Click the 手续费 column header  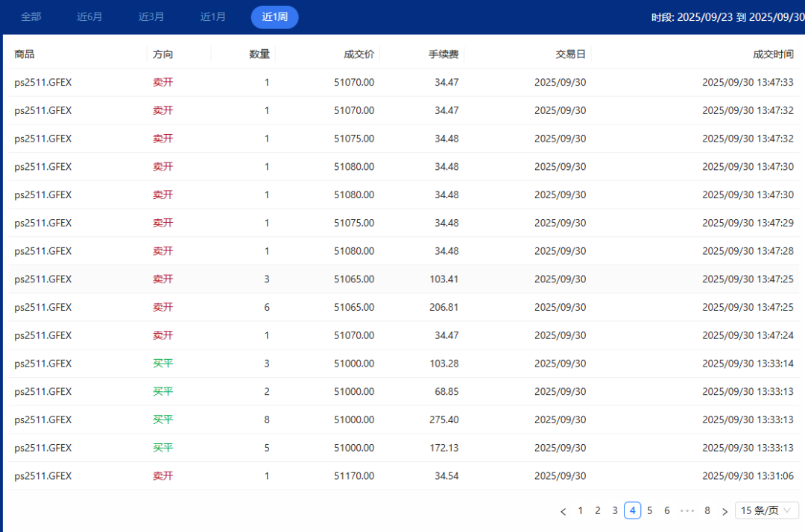pos(443,54)
